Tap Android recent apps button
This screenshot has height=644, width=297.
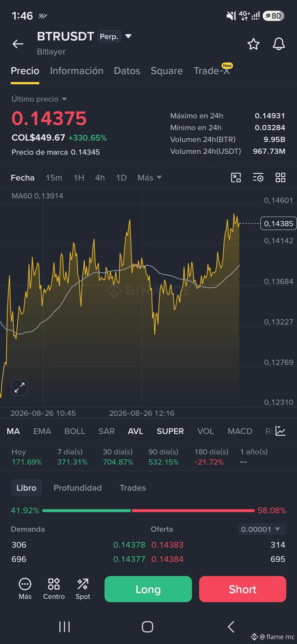tap(65, 627)
